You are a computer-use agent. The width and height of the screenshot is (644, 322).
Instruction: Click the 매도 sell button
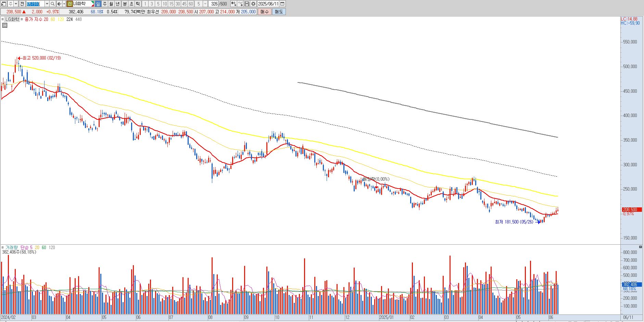click(279, 12)
